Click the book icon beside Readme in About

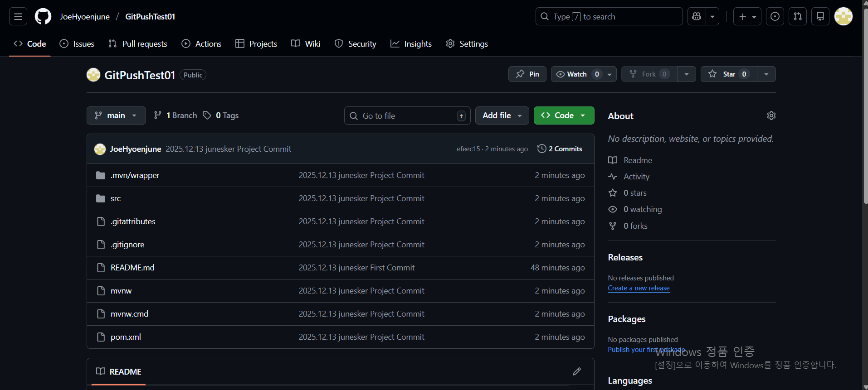pos(613,160)
